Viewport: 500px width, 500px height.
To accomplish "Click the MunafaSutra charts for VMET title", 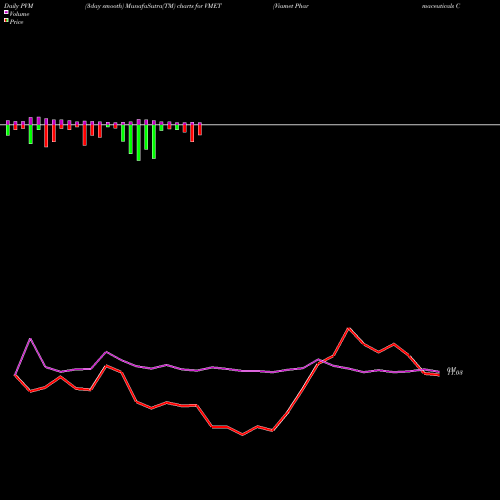I will pos(153,6).
